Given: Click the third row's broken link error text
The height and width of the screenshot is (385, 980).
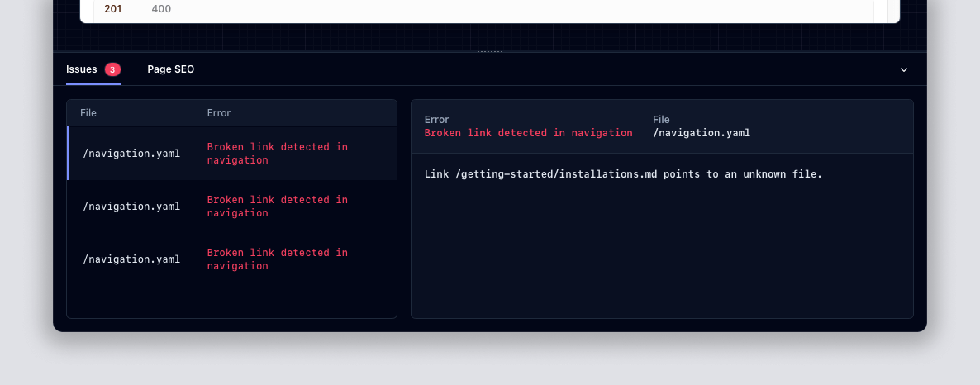Looking at the screenshot, I should coord(277,259).
